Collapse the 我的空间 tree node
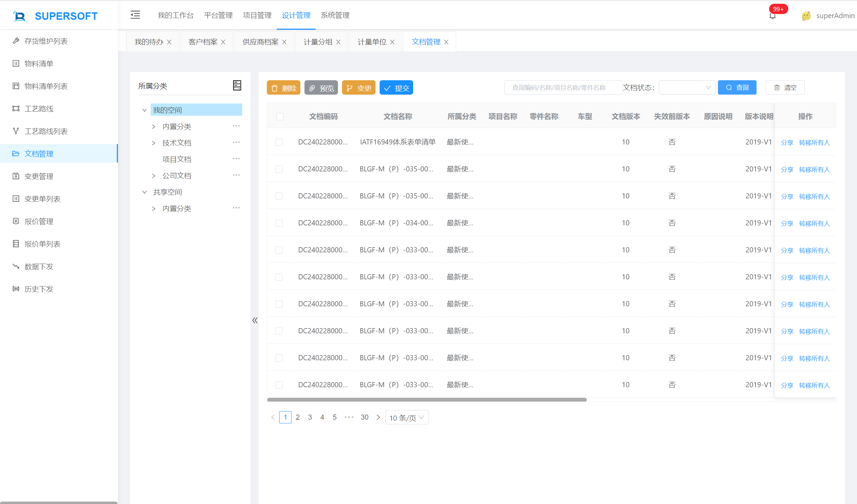 click(x=145, y=110)
